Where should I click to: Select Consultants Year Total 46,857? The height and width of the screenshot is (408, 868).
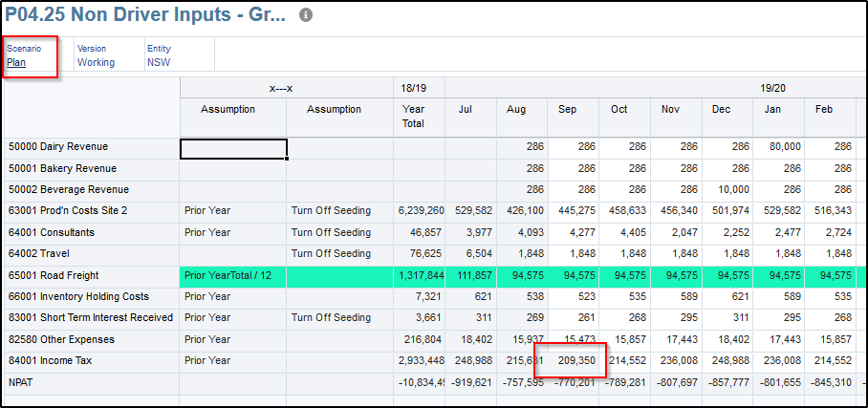click(419, 232)
